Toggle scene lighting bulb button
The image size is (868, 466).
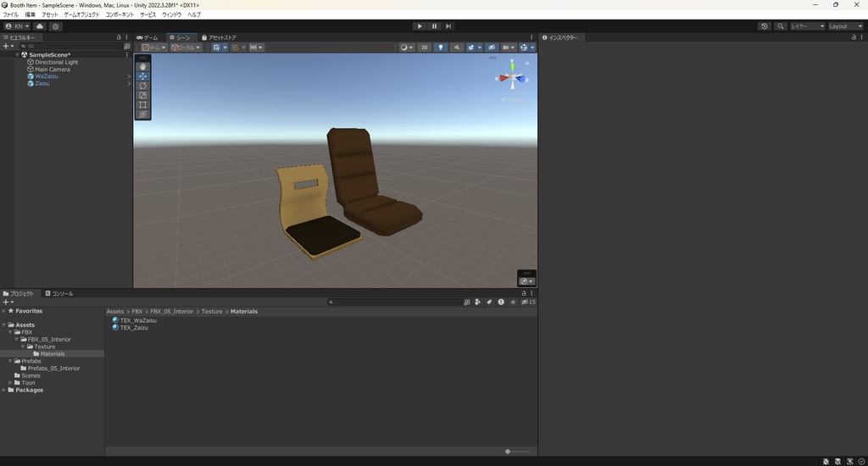pos(441,47)
